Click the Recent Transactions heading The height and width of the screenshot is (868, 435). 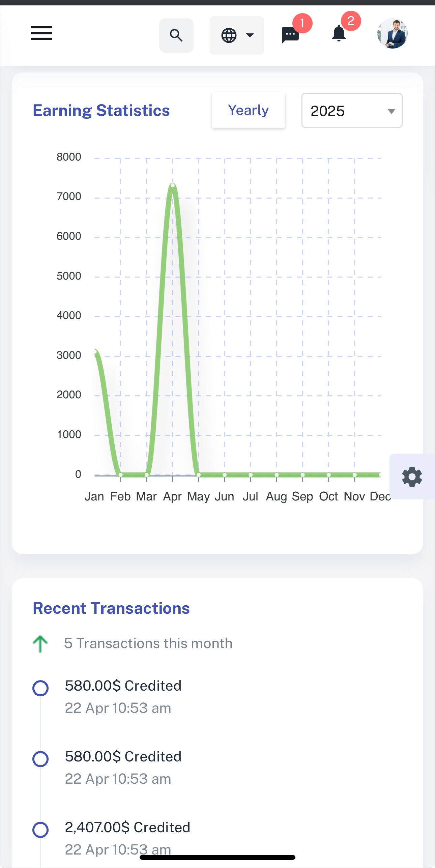[x=111, y=608]
